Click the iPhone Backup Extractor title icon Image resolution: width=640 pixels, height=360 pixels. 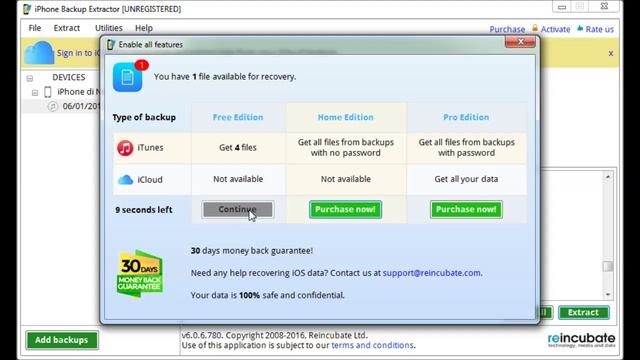tap(27, 9)
